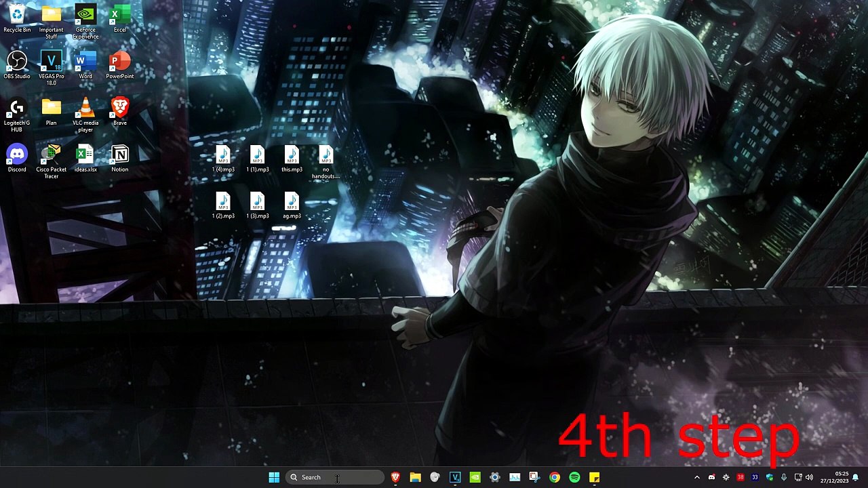Open the performance monitor taskbar icon

click(515, 477)
